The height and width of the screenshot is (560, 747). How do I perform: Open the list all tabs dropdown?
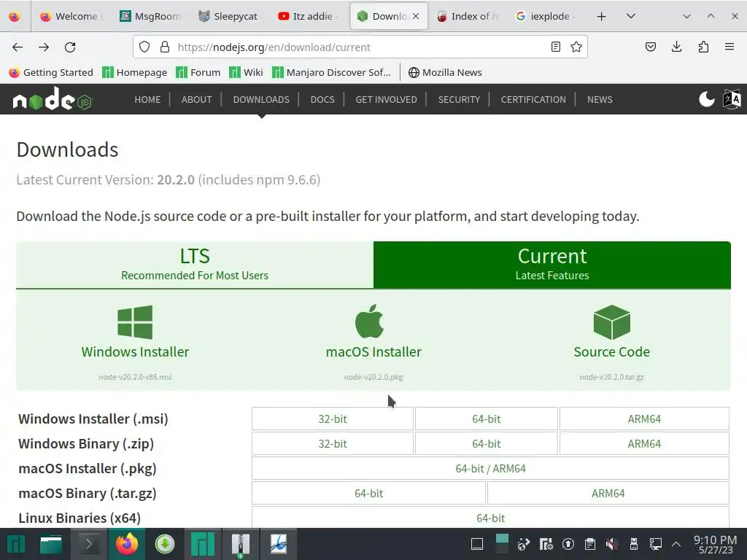coord(631,16)
